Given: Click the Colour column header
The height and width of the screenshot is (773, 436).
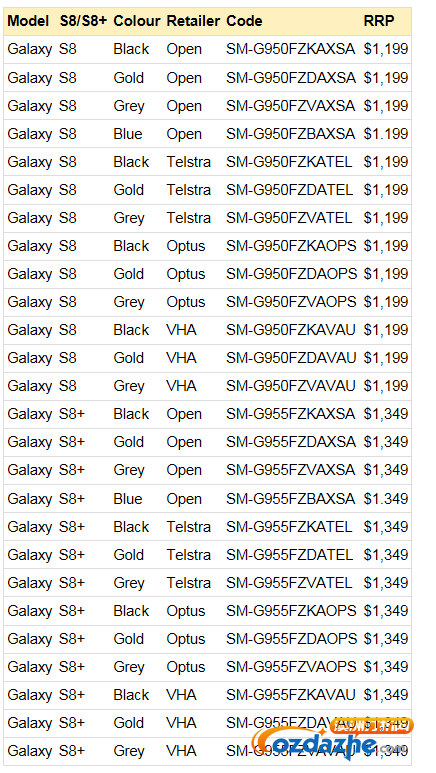Looking at the screenshot, I should [x=137, y=21].
